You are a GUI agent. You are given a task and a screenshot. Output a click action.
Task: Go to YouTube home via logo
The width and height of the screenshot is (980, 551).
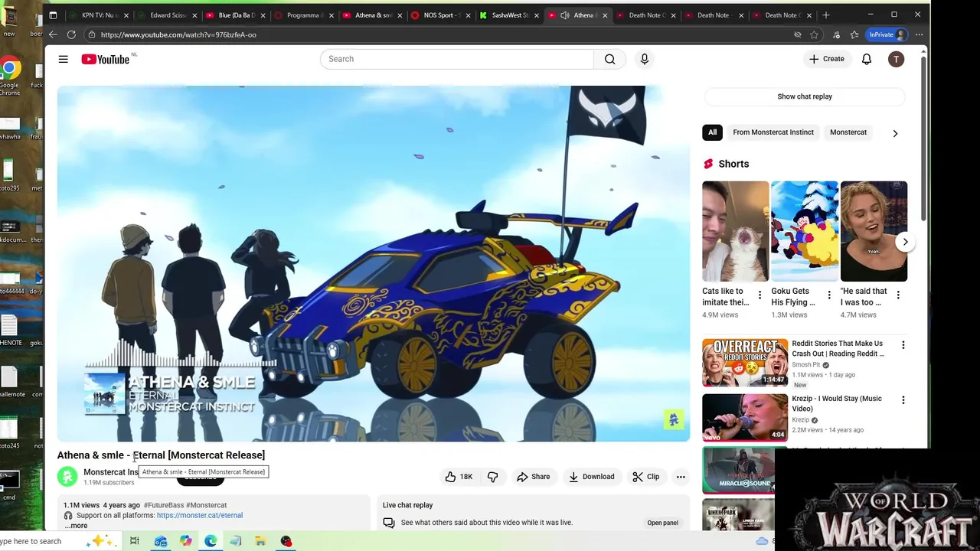[106, 59]
